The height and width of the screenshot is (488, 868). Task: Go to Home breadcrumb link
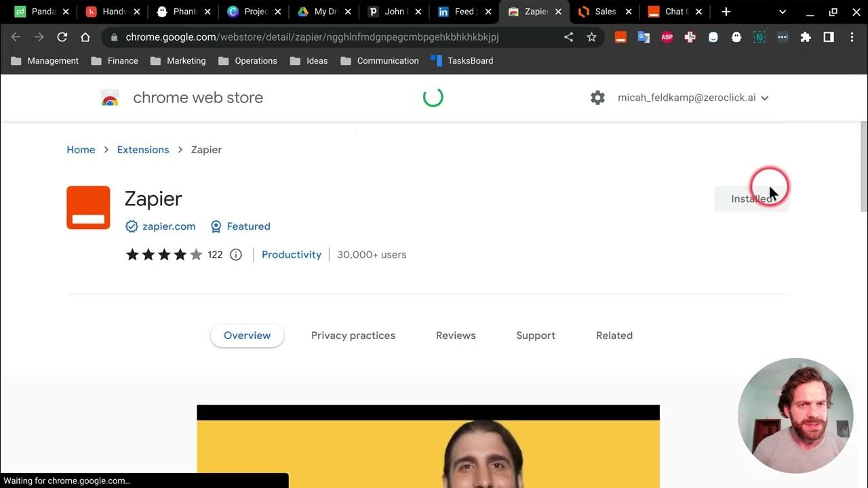[81, 150]
